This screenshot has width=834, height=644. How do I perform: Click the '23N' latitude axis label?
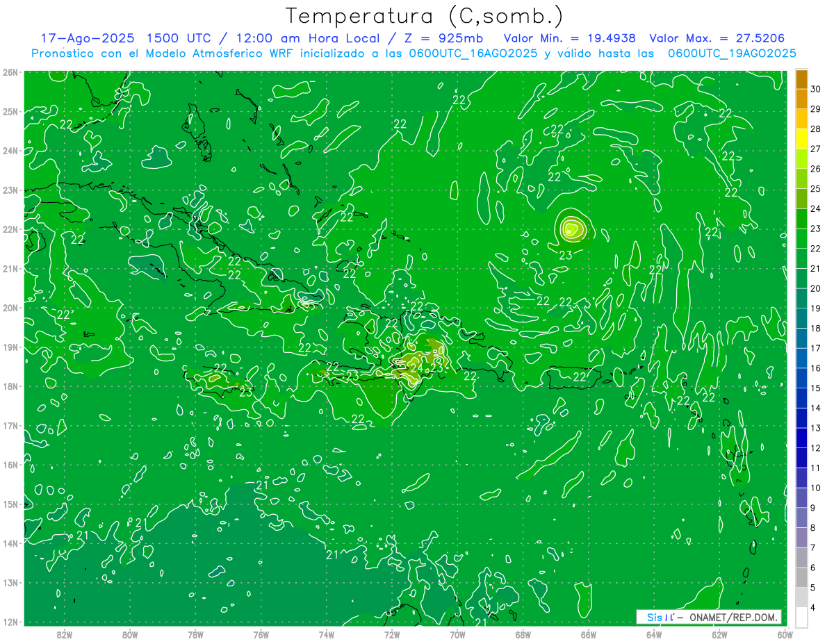point(10,190)
